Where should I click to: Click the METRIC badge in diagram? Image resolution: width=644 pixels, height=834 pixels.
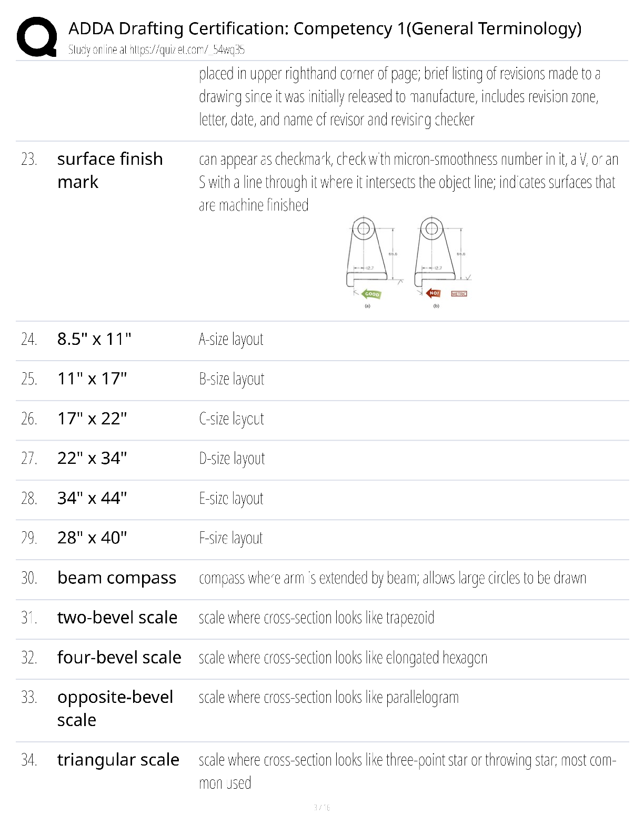459,294
